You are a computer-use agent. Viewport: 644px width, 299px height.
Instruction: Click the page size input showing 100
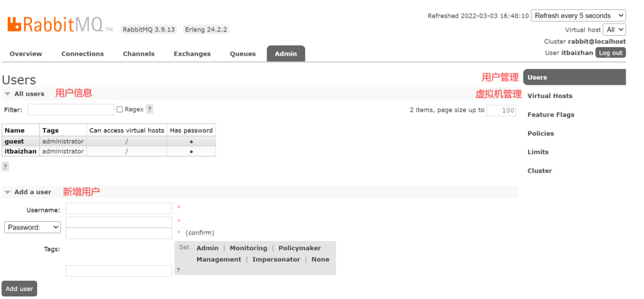tap(501, 110)
